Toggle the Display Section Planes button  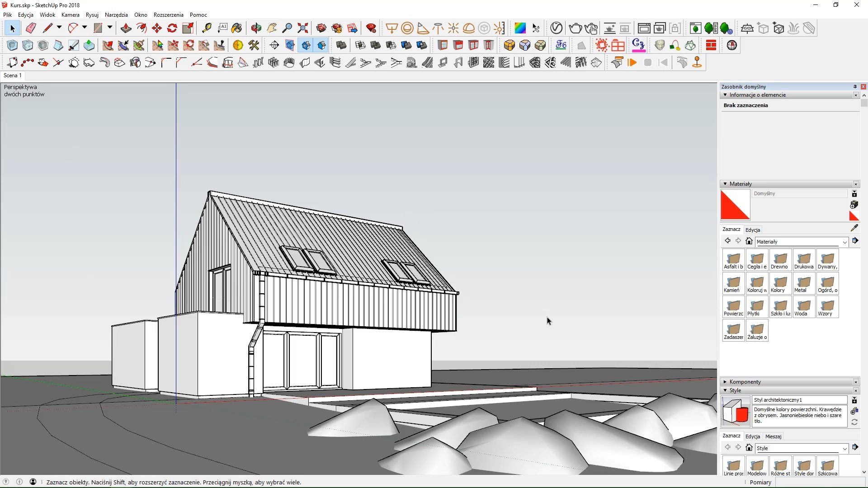(x=290, y=45)
